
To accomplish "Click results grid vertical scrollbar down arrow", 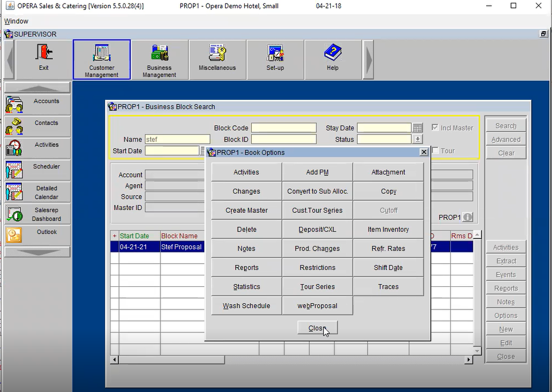I will [477, 351].
